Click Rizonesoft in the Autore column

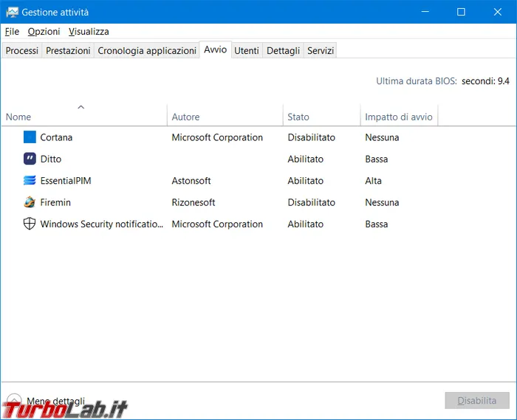pos(194,202)
